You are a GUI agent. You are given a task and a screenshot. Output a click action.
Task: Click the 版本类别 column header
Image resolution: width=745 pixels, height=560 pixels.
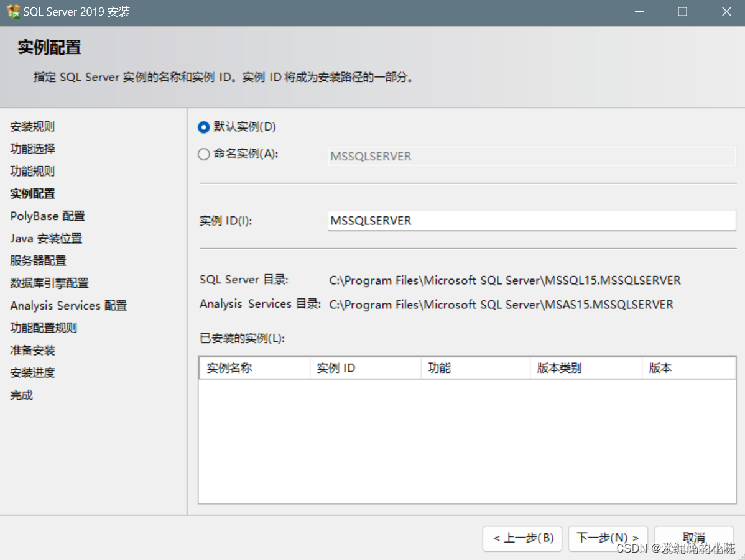(x=586, y=368)
